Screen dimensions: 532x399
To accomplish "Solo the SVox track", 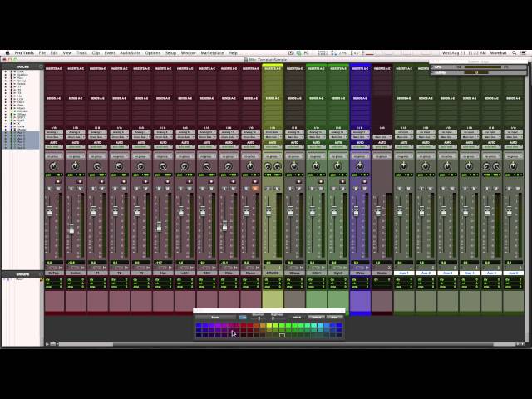I will click(356, 189).
